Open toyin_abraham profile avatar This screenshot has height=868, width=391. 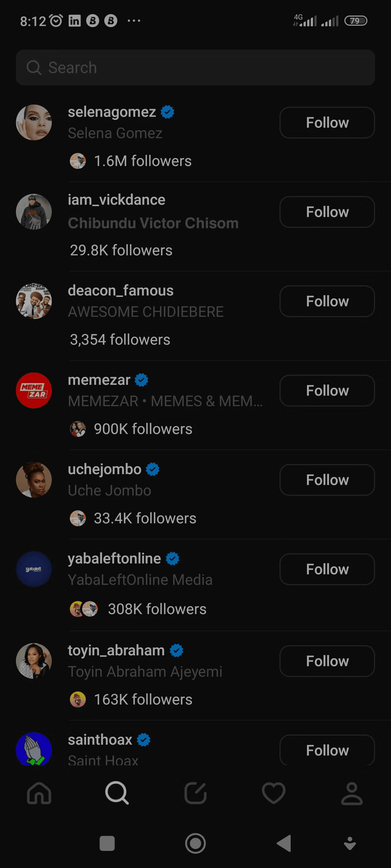pos(34,661)
